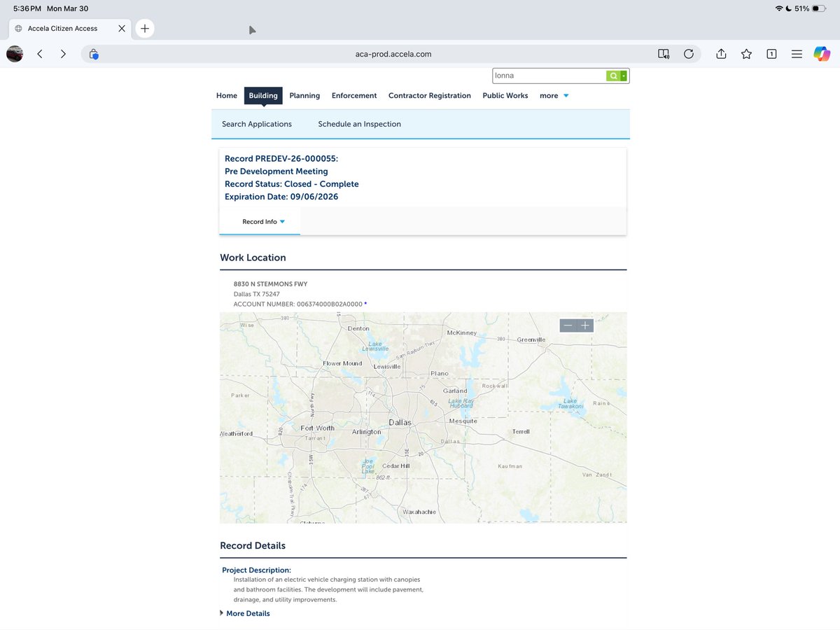Open Contractor Registration menu
840x630 pixels.
430,96
